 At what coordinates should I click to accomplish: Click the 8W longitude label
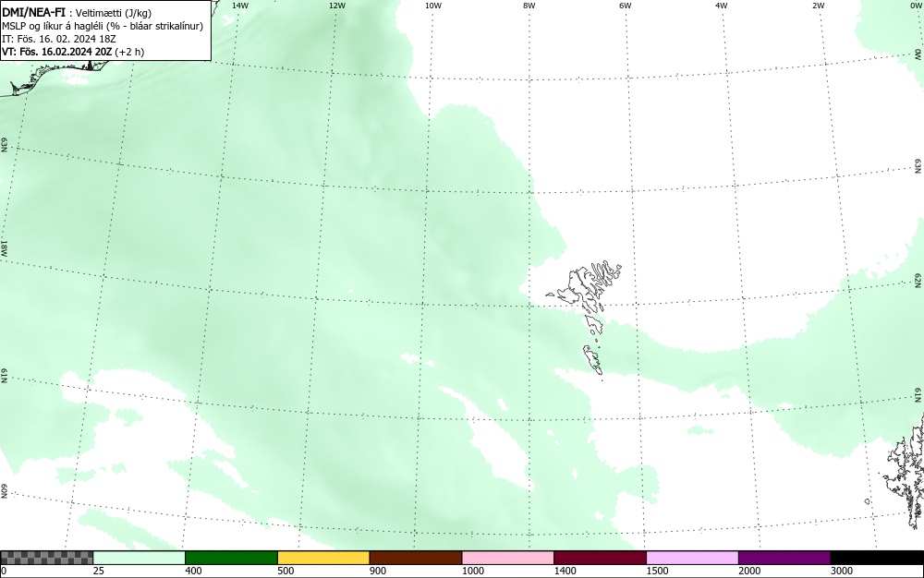(529, 6)
